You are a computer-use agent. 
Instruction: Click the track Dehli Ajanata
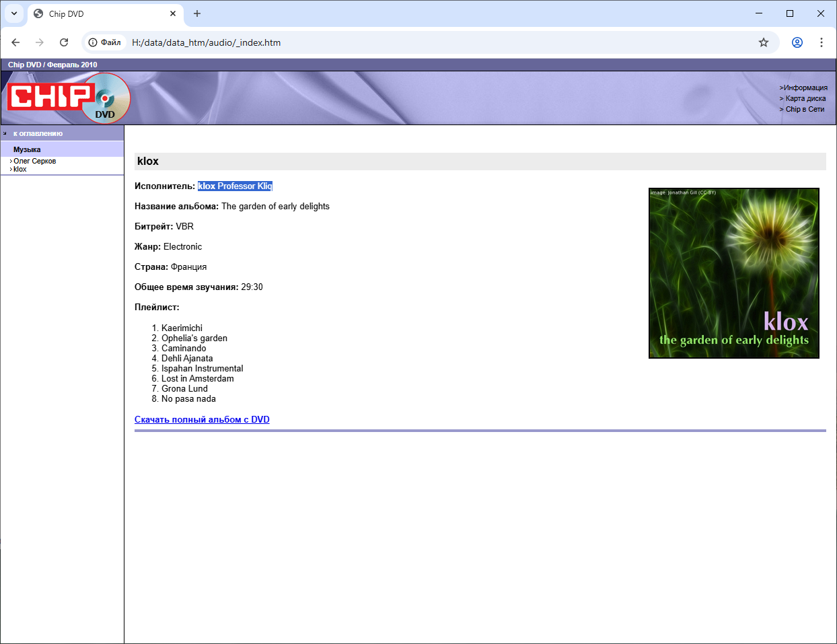click(187, 358)
